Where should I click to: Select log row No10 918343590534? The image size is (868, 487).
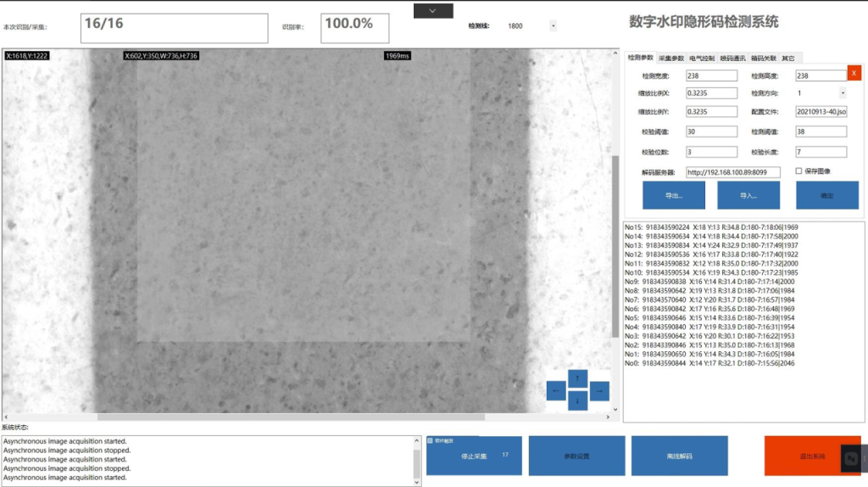pos(711,272)
